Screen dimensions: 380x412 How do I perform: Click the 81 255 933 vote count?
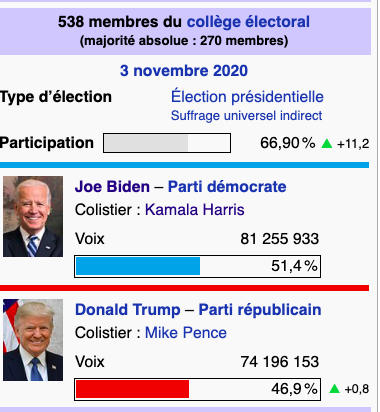pos(279,239)
